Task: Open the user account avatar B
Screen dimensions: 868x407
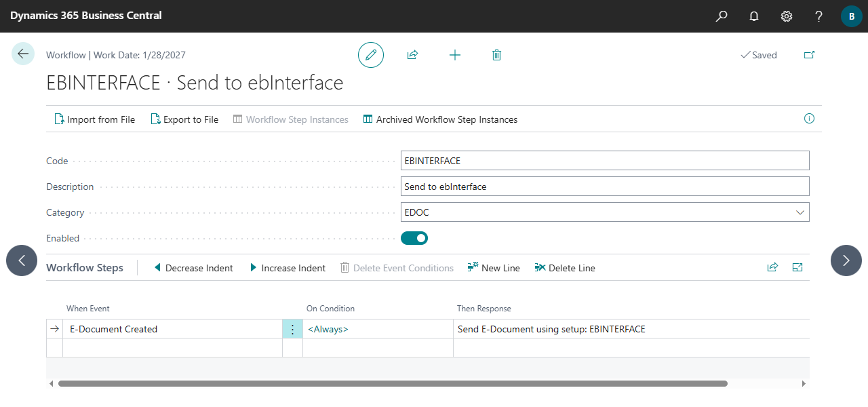Action: (x=852, y=16)
